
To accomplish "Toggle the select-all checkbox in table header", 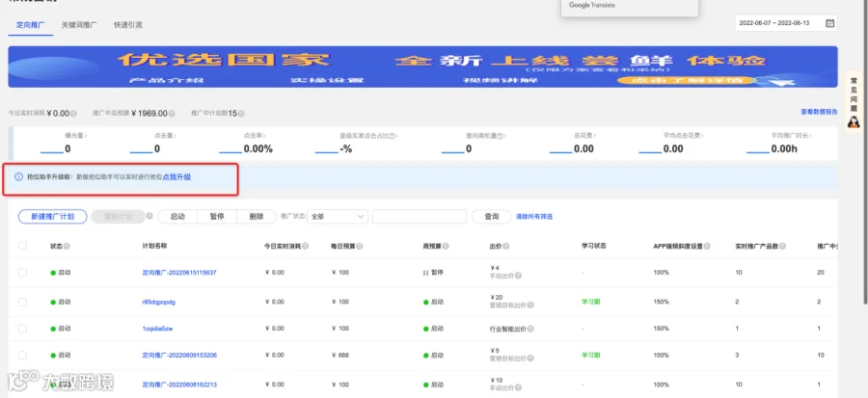I will [23, 246].
